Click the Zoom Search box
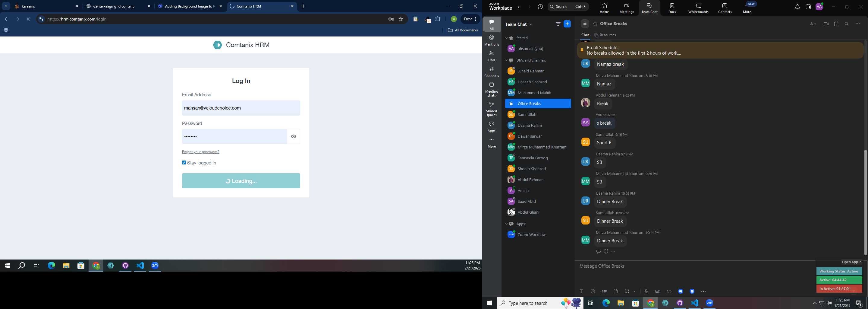868x309 pixels. coord(568,7)
